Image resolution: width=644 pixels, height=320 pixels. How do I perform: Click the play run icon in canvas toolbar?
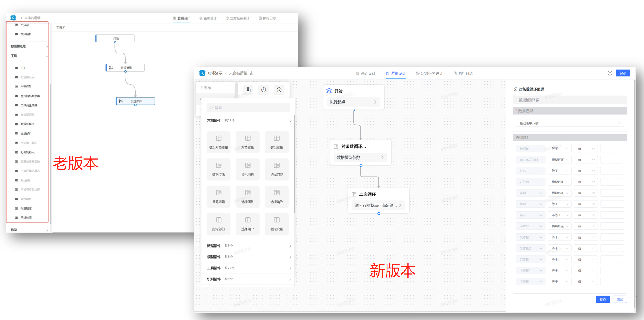279,90
